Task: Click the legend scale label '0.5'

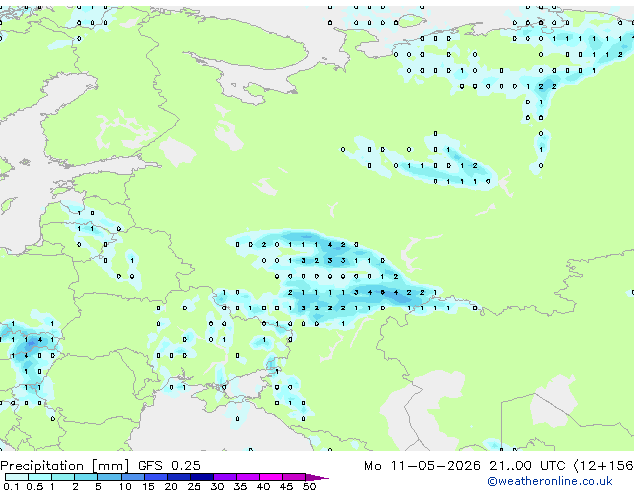Action: (x=34, y=486)
